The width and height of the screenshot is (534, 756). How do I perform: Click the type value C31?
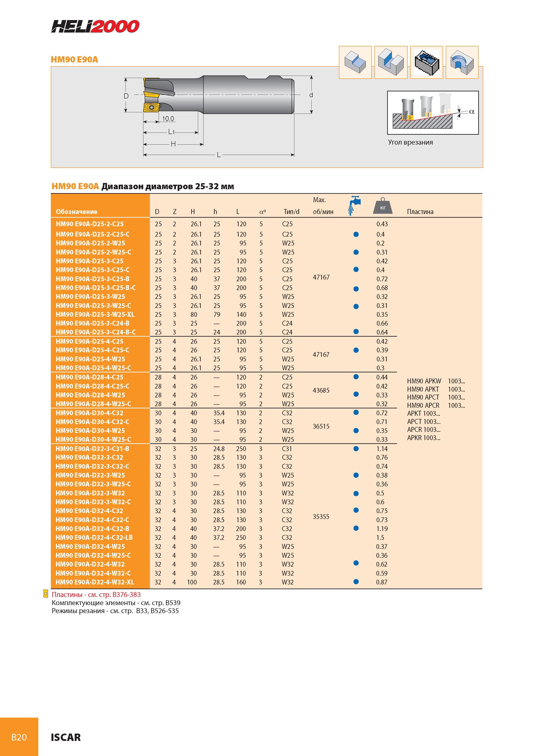[x=287, y=449]
